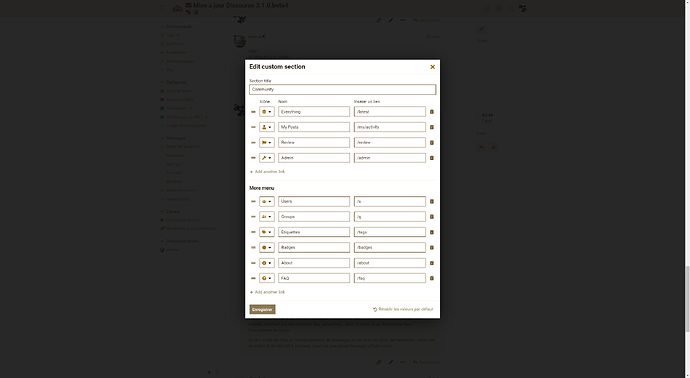690x378 pixels.
Task: Delete the Everything link row
Action: pyautogui.click(x=432, y=112)
